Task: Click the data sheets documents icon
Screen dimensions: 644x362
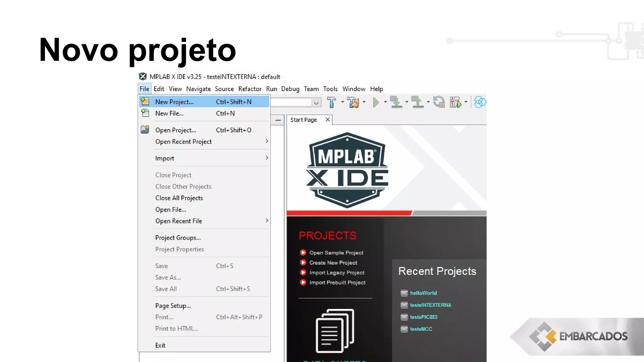Action: click(335, 331)
